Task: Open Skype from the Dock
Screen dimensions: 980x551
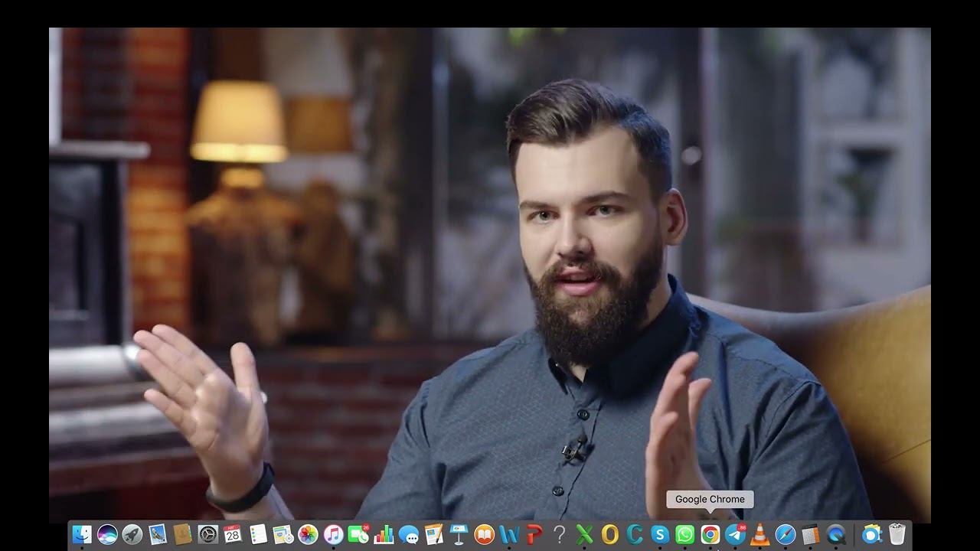Action: tap(660, 534)
